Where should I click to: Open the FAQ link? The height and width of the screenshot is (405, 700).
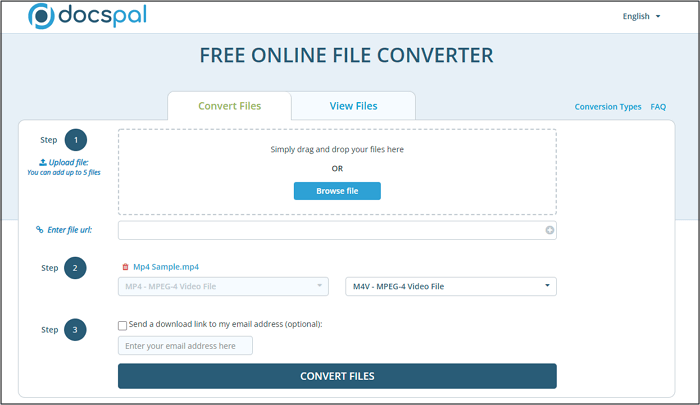coord(658,107)
